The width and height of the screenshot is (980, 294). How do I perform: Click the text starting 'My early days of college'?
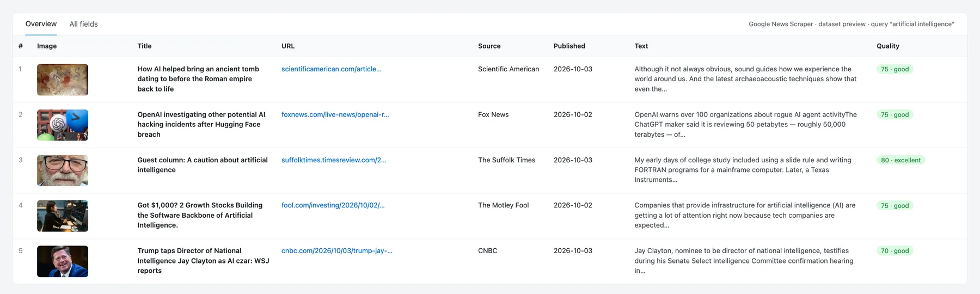tap(743, 170)
